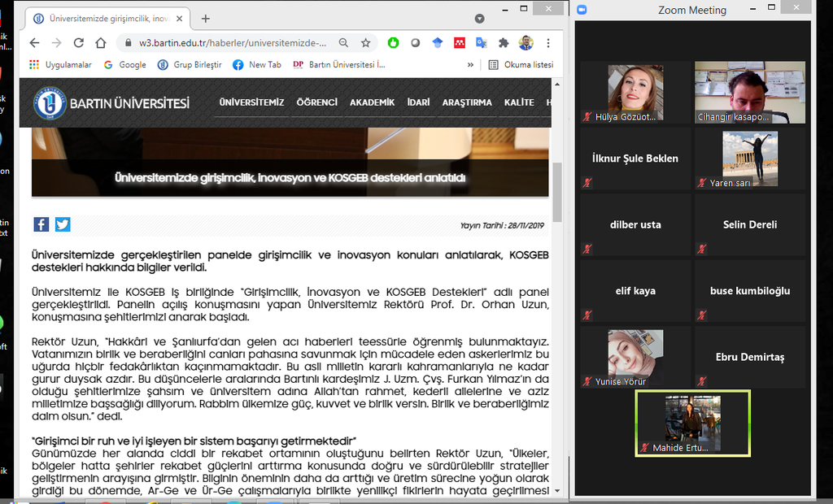The image size is (833, 504).
Task: Reload the current page
Action: pyautogui.click(x=78, y=42)
